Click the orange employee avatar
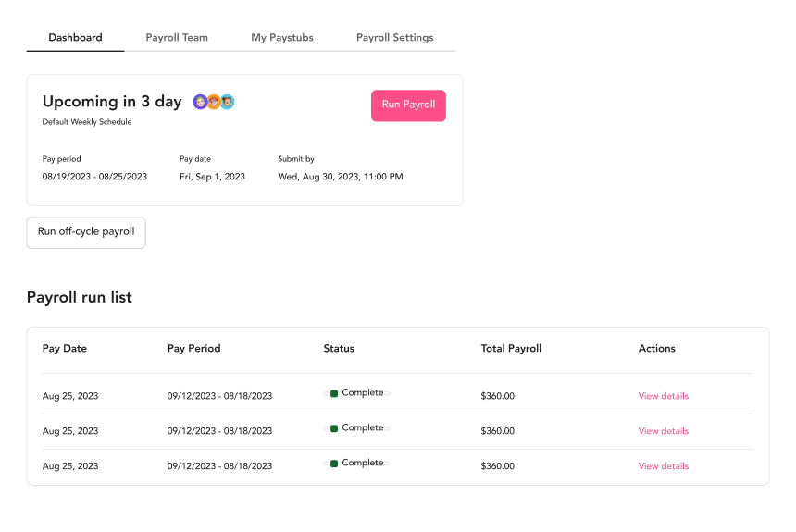 214,102
